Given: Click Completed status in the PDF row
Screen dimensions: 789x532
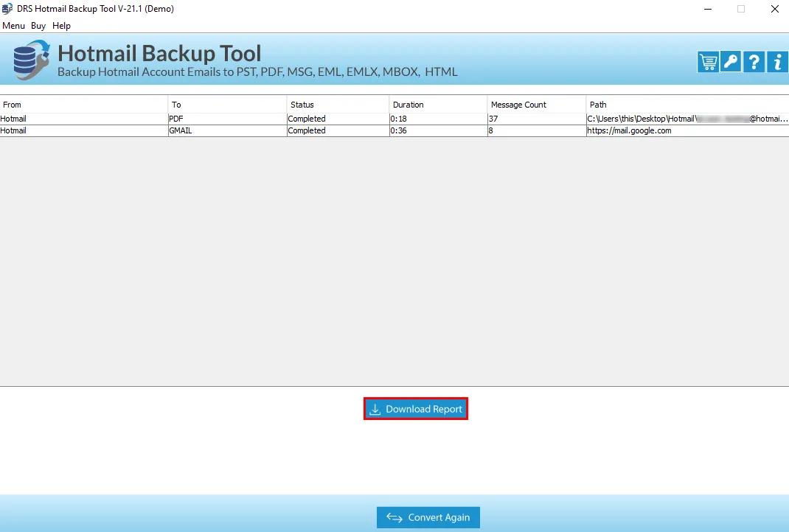Looking at the screenshot, I should pos(338,119).
